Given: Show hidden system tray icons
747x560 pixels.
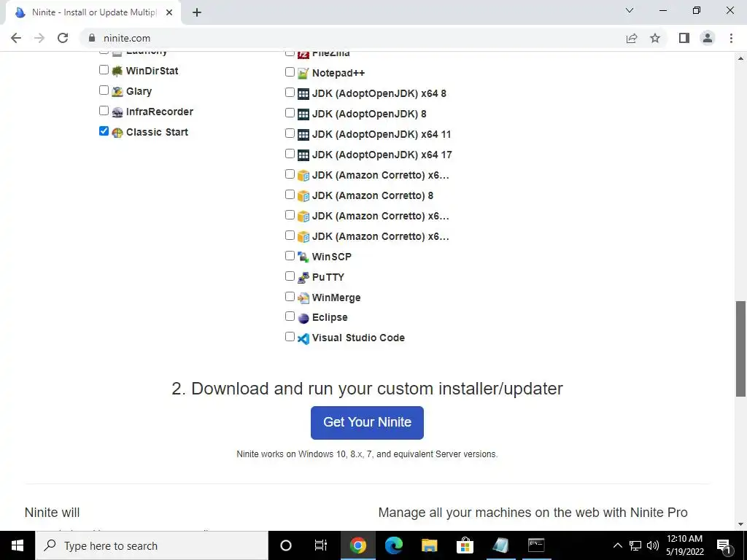Looking at the screenshot, I should click(x=617, y=545).
